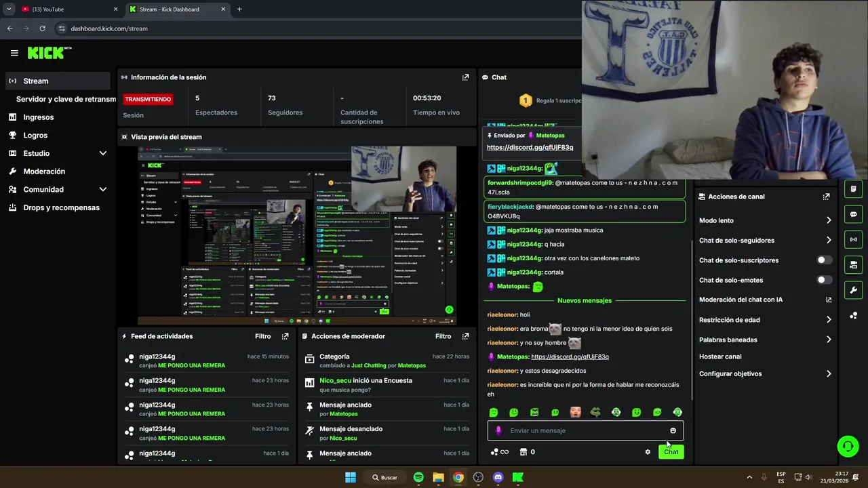Image resolution: width=868 pixels, height=488 pixels.
Task: Open Spotify from the taskbar
Action: (418, 477)
